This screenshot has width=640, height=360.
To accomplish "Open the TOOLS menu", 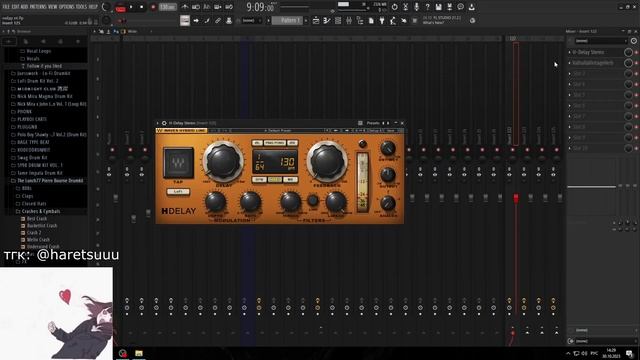I will pyautogui.click(x=82, y=7).
